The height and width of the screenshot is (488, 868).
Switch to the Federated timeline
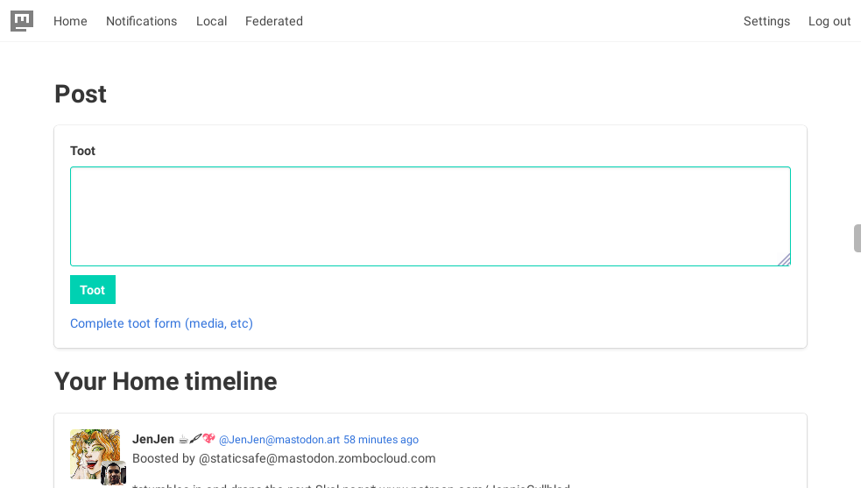tap(273, 21)
